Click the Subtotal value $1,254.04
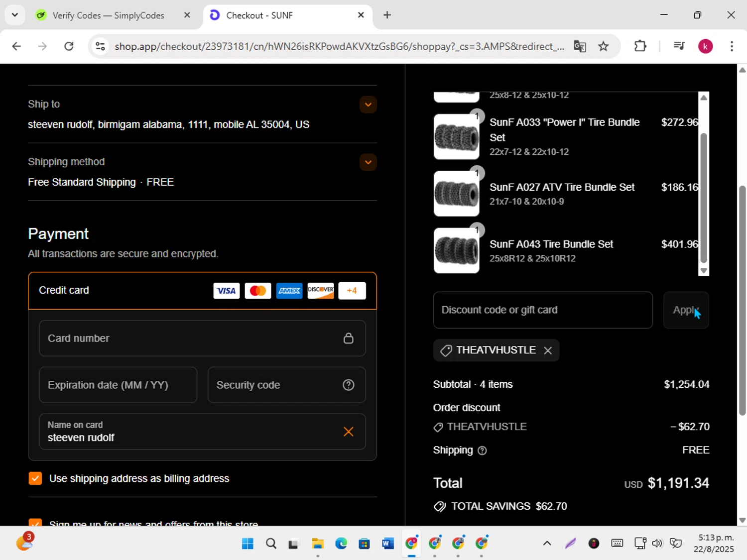 [x=687, y=384]
